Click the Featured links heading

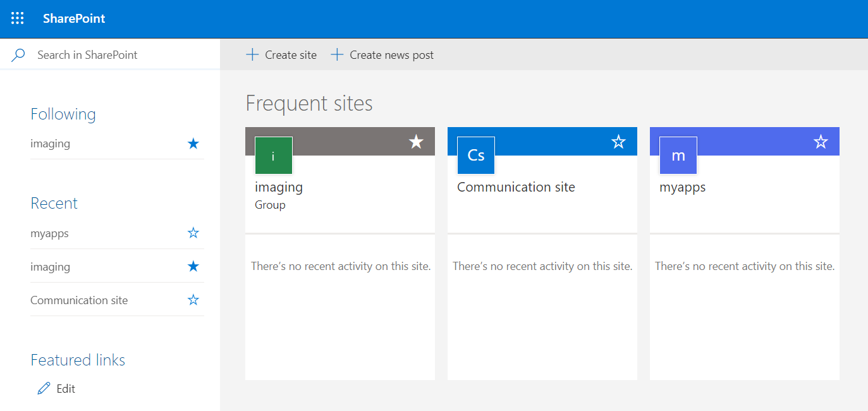pyautogui.click(x=78, y=360)
